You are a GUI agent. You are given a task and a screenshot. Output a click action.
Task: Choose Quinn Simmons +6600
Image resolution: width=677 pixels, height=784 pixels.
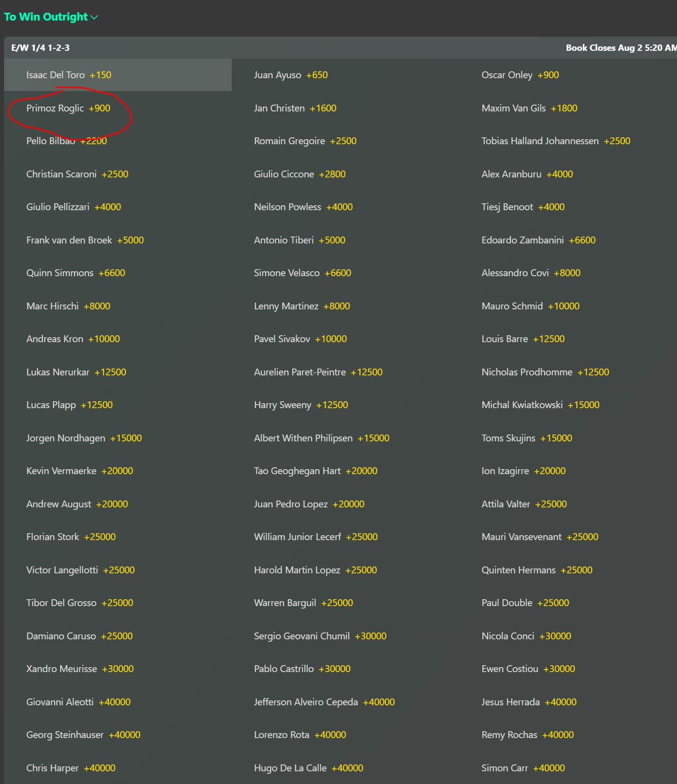(x=76, y=273)
